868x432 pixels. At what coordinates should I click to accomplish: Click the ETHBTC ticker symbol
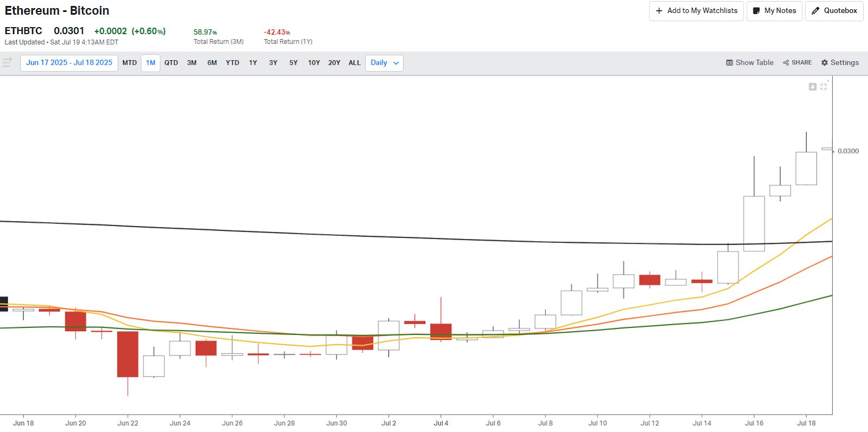23,31
